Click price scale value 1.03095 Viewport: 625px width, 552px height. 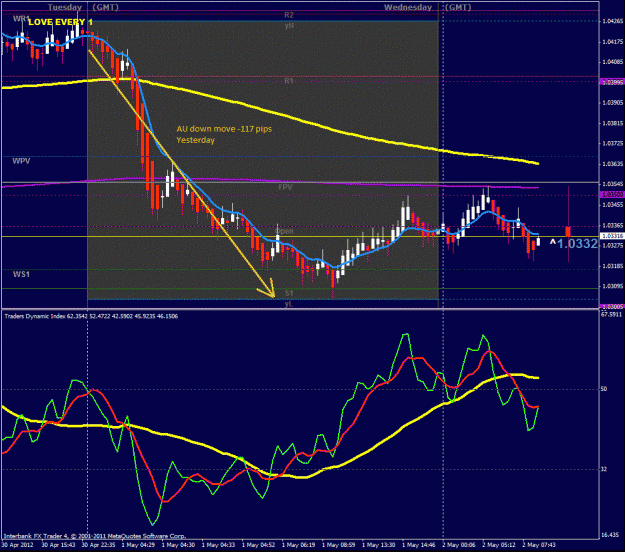pos(612,286)
